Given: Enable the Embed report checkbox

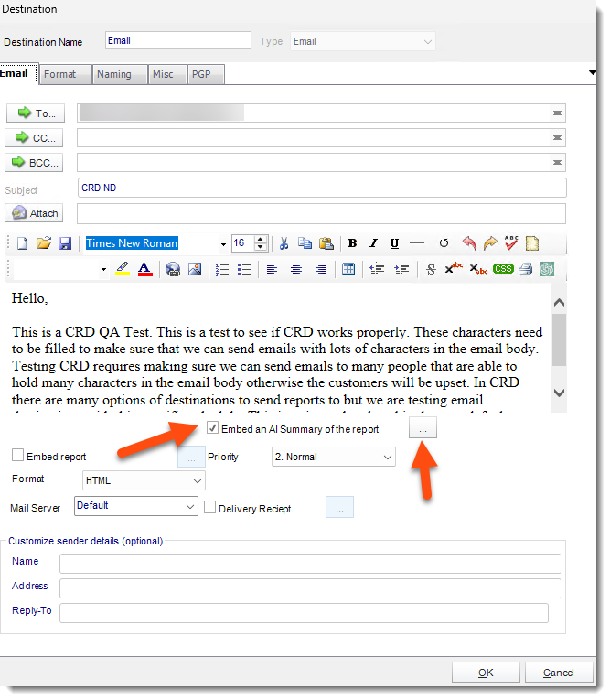Looking at the screenshot, I should click(18, 456).
